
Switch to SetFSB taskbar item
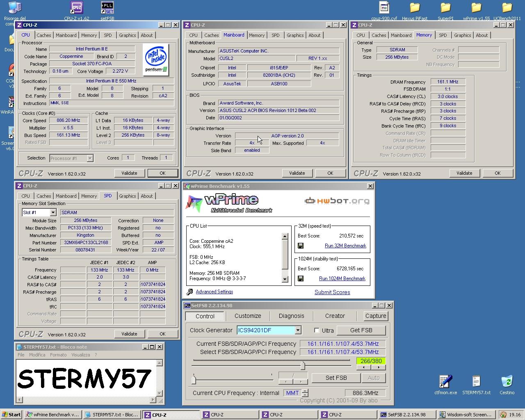[x=406, y=415]
